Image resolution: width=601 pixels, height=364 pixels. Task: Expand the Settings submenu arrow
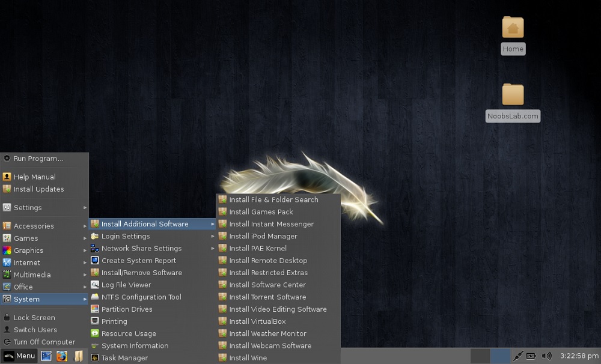pos(85,207)
